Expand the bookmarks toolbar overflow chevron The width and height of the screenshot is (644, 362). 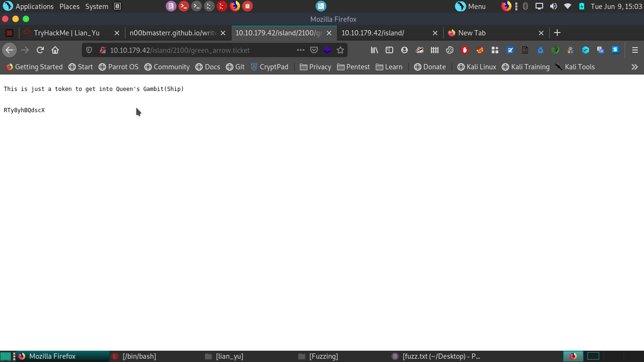(635, 67)
